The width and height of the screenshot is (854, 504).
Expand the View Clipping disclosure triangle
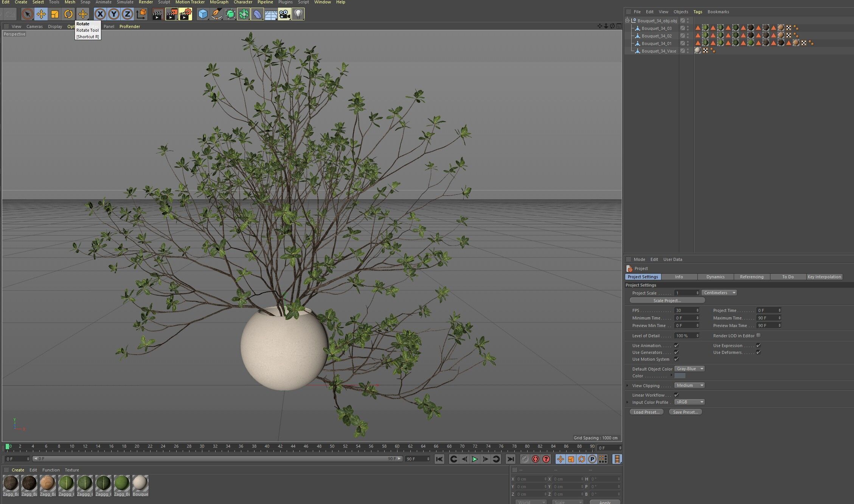pyautogui.click(x=627, y=385)
